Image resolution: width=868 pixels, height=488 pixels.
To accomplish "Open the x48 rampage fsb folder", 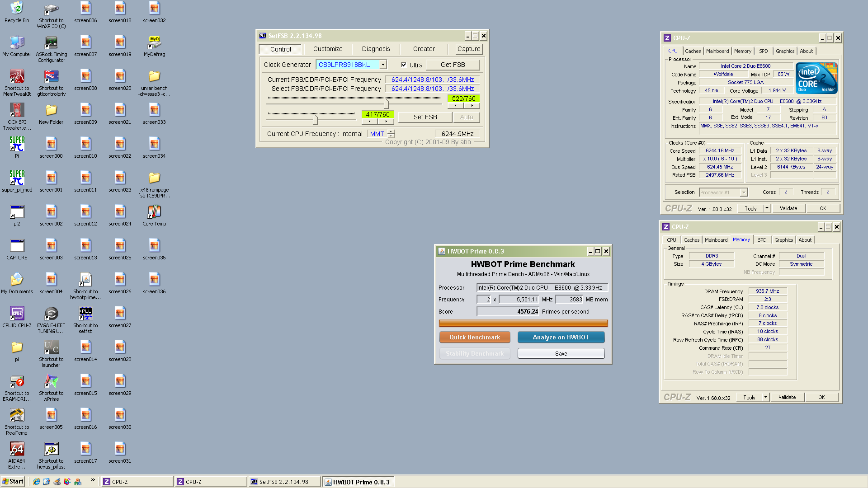I will click(x=154, y=184).
